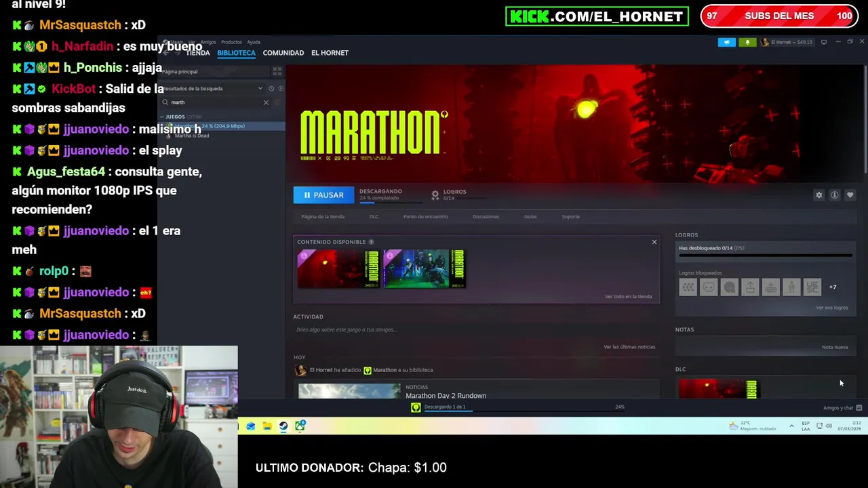Add Marathon to favorites heart icon

click(x=850, y=195)
